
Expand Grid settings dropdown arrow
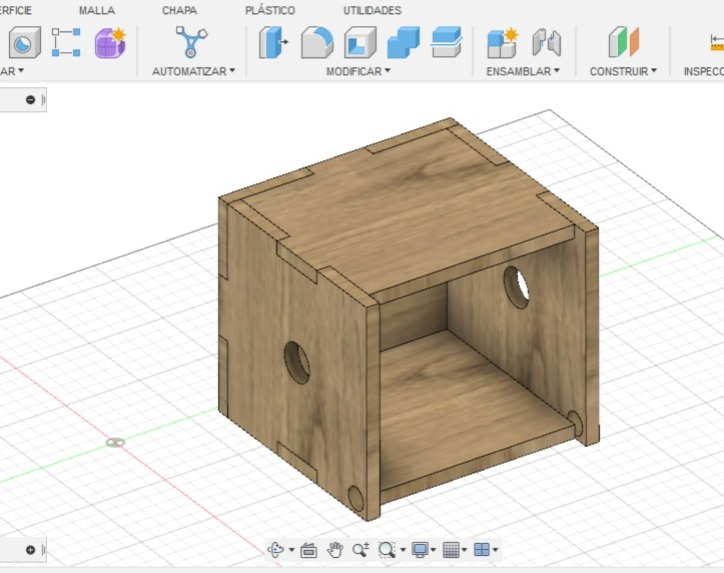[464, 549]
